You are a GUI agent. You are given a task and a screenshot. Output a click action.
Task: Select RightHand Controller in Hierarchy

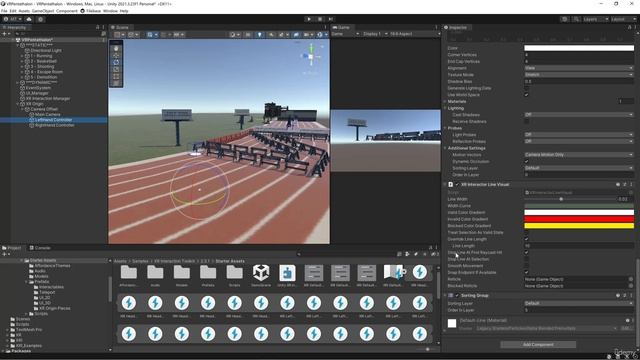[54, 125]
